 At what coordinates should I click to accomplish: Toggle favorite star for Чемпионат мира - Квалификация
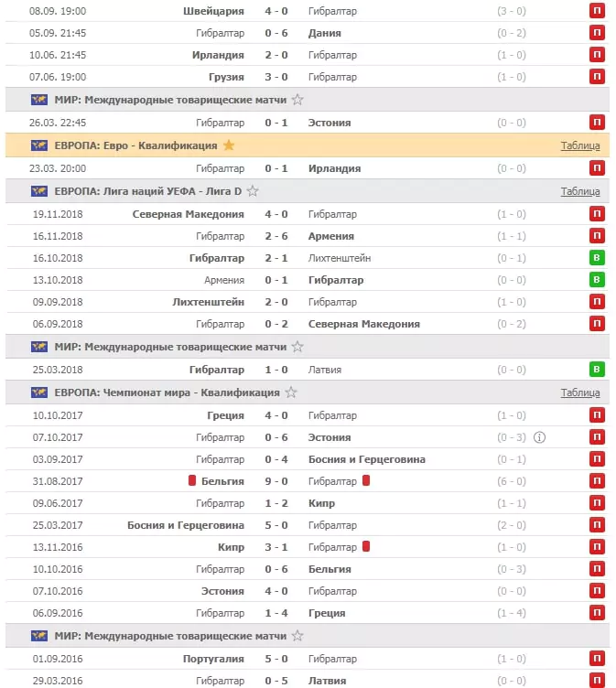[291, 392]
